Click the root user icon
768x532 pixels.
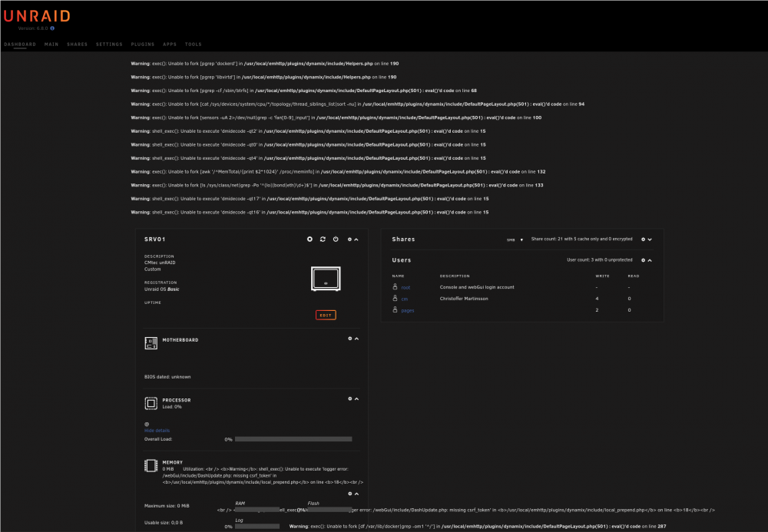tap(395, 287)
